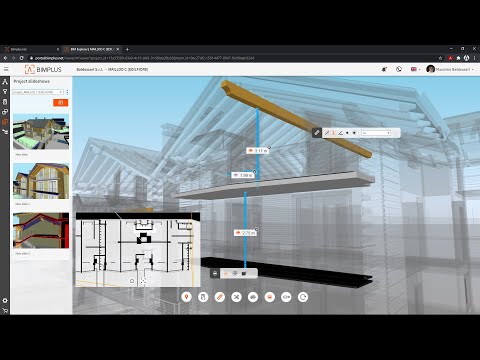Image resolution: width=480 pixels, height=360 pixels.
Task: Open the browser three-dot menu
Action: [x=475, y=58]
